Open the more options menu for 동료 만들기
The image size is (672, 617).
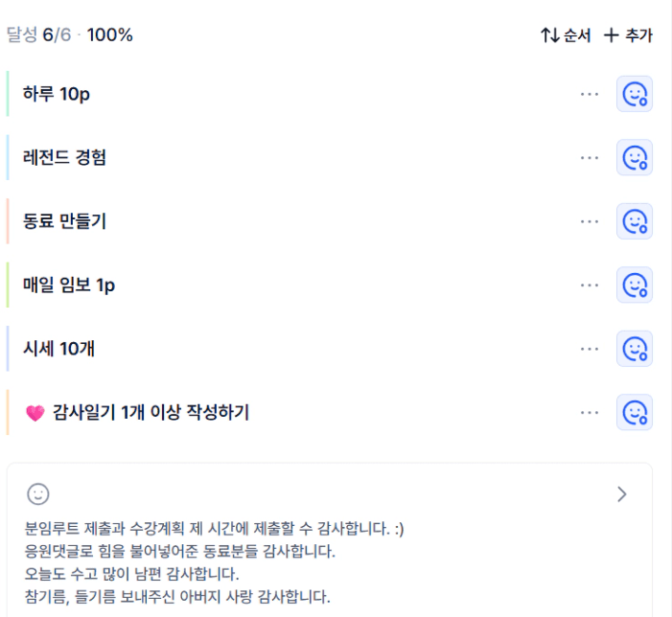coord(590,221)
